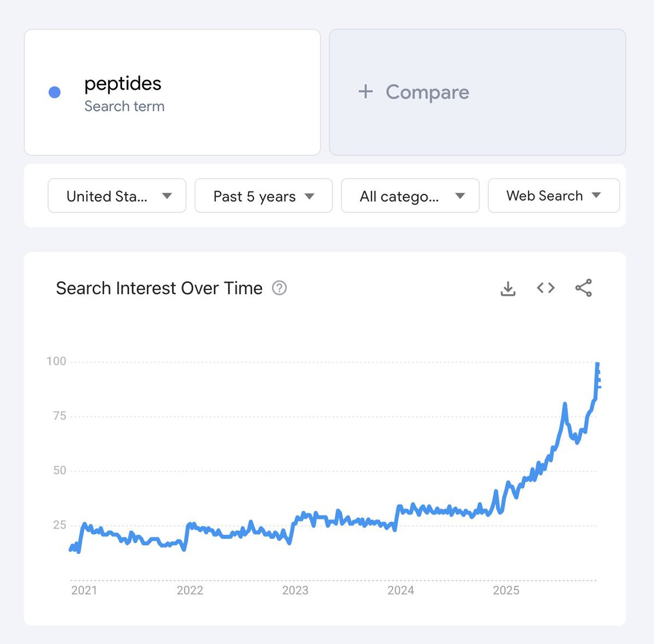Click the 100 value on the vertical axis

(x=56, y=361)
